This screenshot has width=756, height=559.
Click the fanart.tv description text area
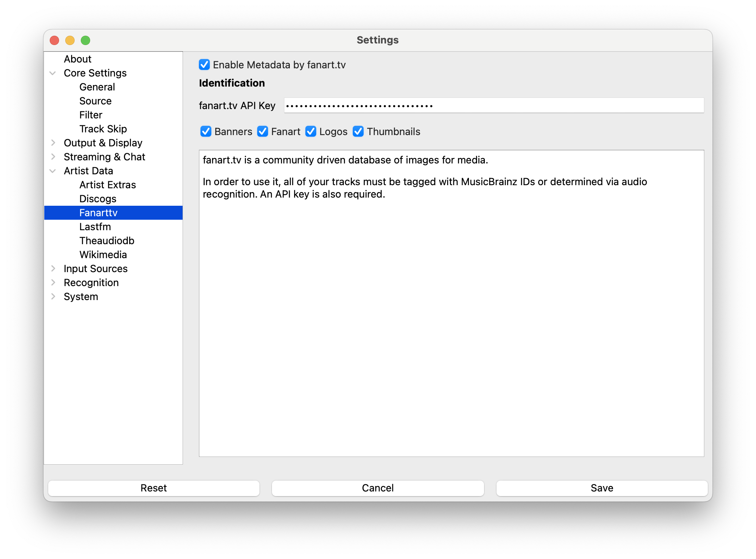pyautogui.click(x=451, y=303)
